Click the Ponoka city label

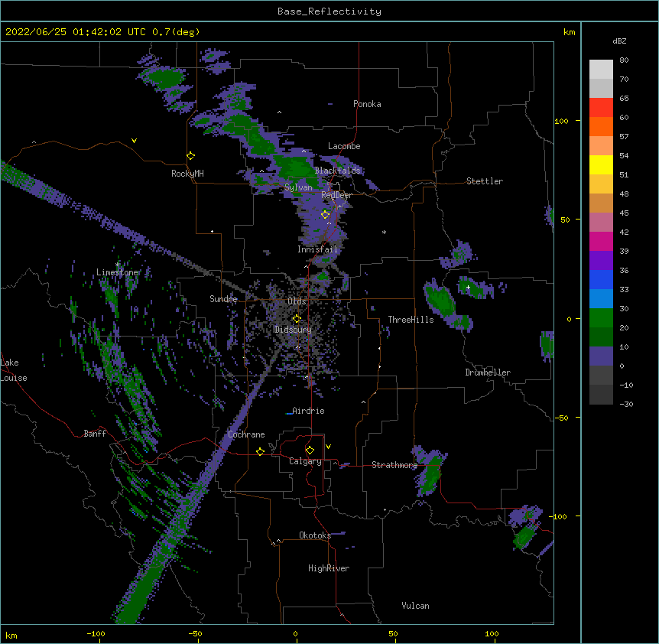point(367,104)
